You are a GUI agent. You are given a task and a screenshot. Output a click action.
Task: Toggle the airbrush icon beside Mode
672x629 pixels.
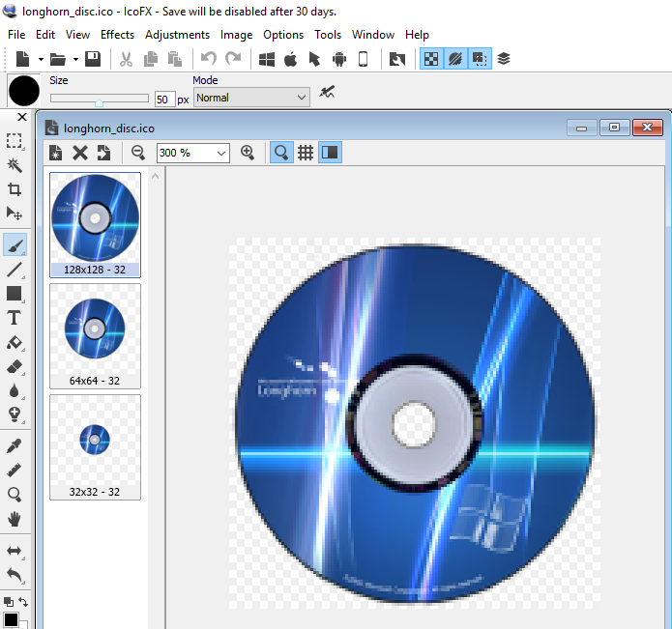pos(327,92)
